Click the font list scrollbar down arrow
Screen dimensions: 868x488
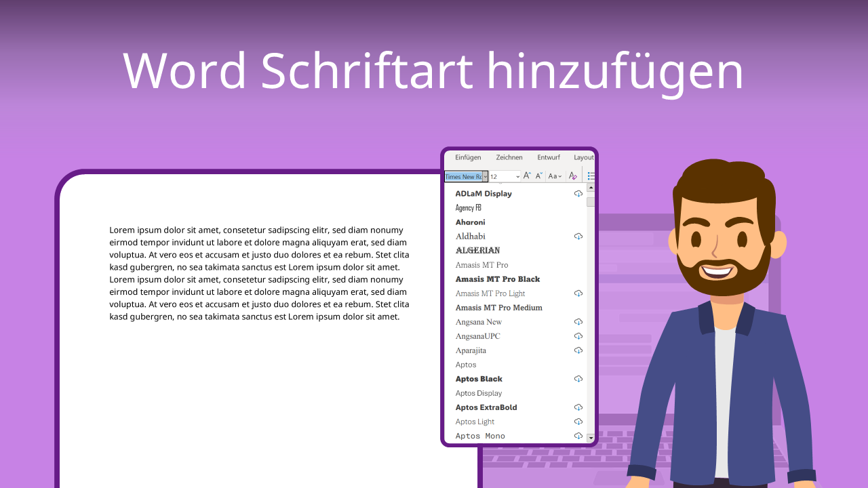(590, 436)
